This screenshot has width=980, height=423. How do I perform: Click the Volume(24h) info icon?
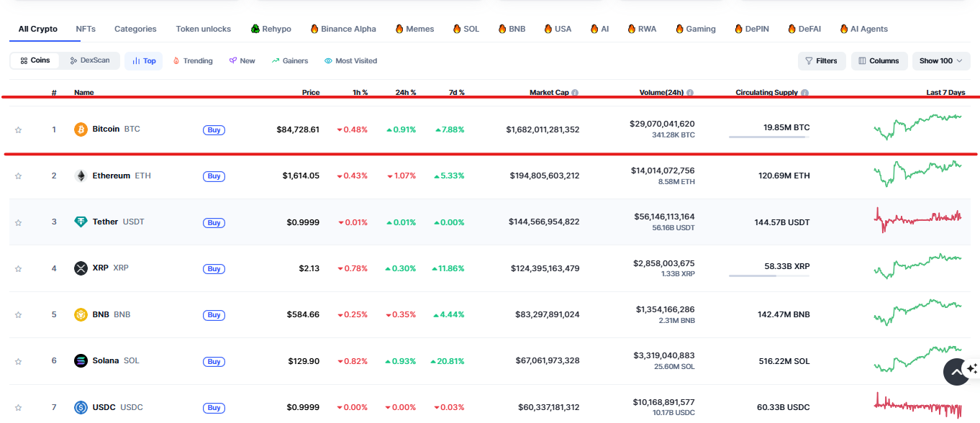point(690,93)
